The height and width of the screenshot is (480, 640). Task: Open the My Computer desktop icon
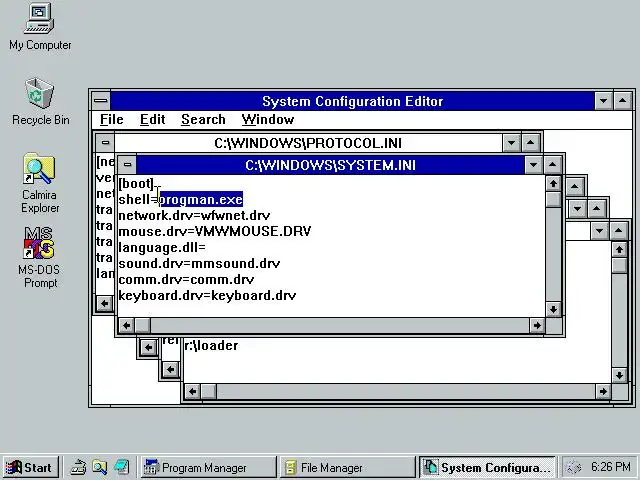coord(40,28)
